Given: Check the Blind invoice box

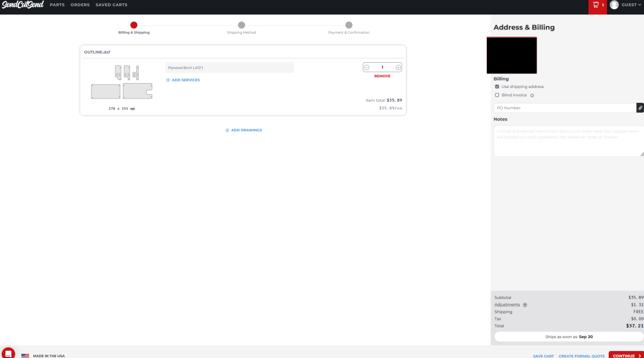Looking at the screenshot, I should click(x=497, y=95).
